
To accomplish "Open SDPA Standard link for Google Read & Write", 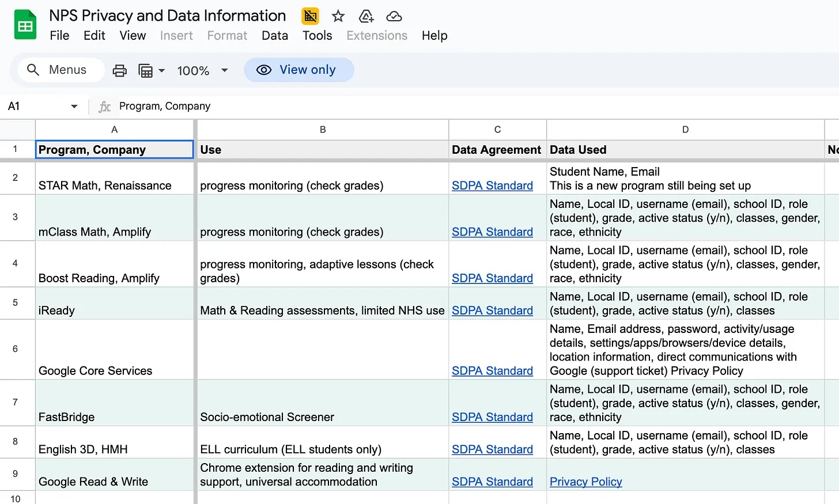I will [x=492, y=482].
